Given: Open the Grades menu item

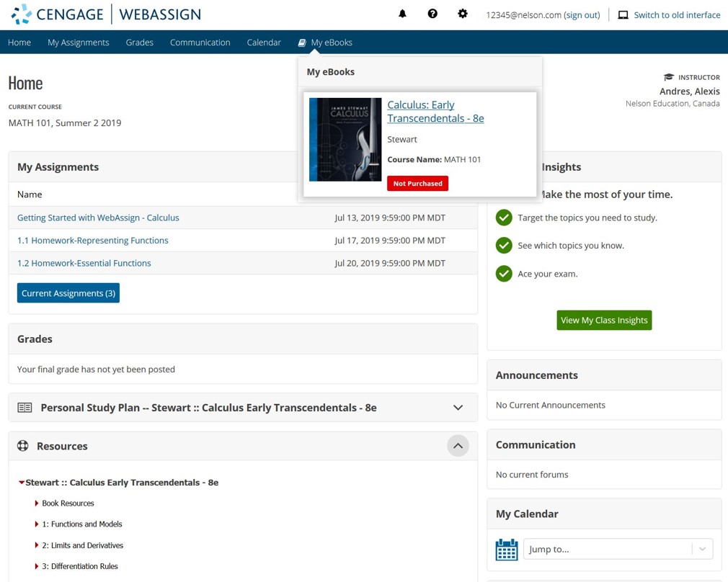Looking at the screenshot, I should (139, 42).
